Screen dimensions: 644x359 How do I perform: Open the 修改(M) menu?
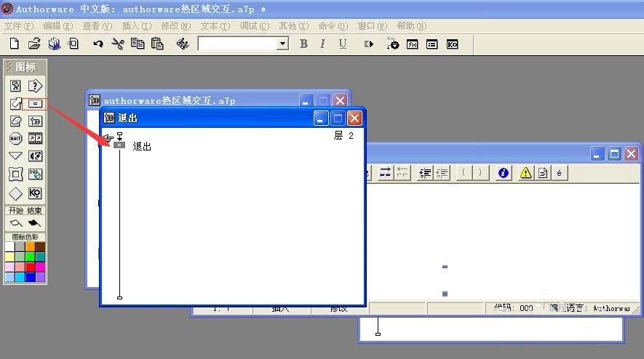[x=176, y=26]
